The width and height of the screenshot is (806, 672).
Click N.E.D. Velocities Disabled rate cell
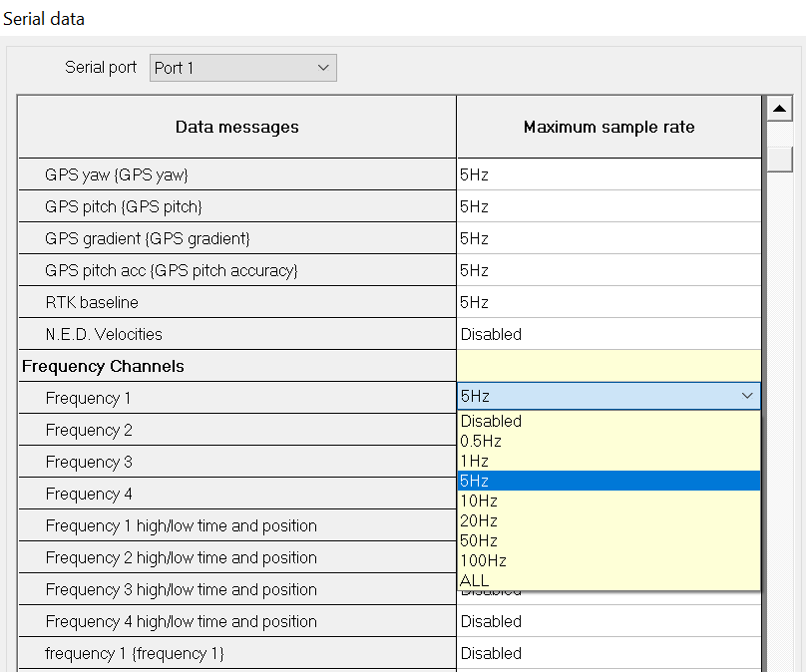point(608,334)
